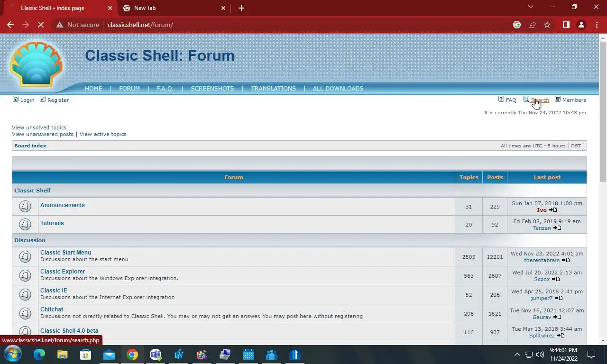Click the Classic Shell seashell logo
The width and height of the screenshot is (607, 364).
pos(37,64)
